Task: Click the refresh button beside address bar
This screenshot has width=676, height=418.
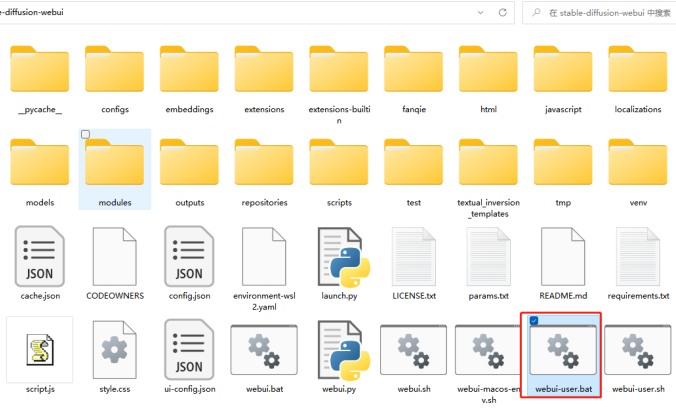Action: (x=501, y=12)
